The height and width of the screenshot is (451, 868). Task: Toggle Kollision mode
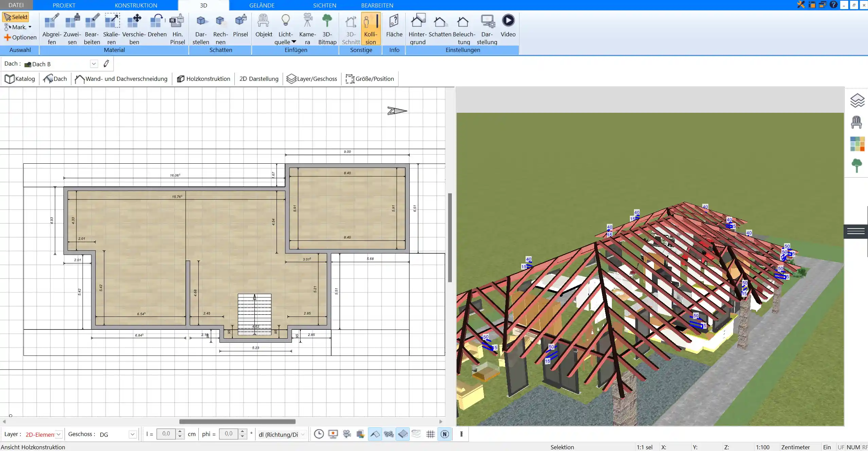pos(371,29)
